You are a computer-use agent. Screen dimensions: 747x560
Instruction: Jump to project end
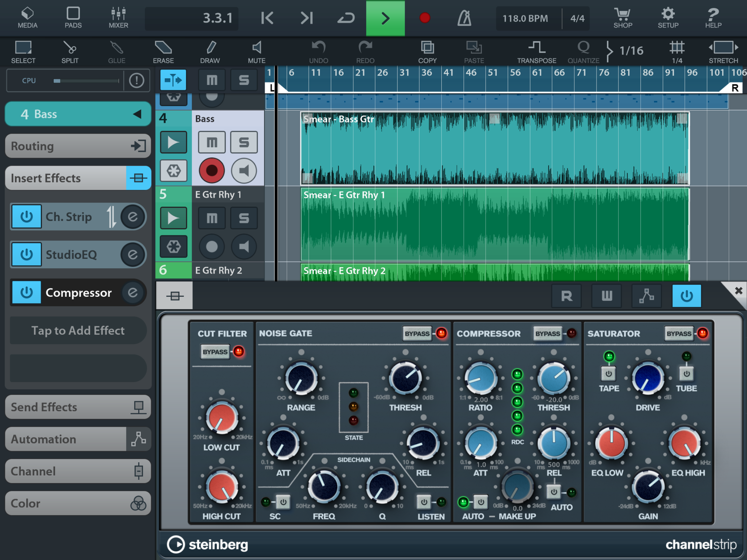pos(307,18)
